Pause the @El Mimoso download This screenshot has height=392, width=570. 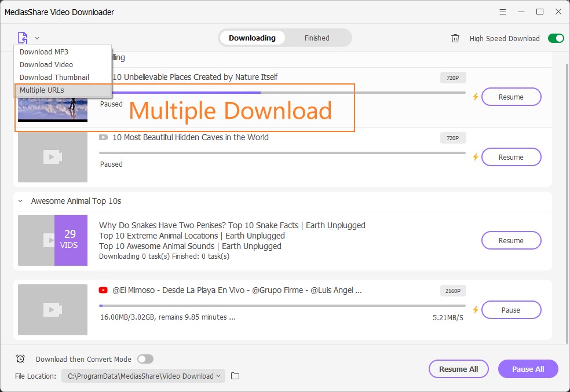510,310
